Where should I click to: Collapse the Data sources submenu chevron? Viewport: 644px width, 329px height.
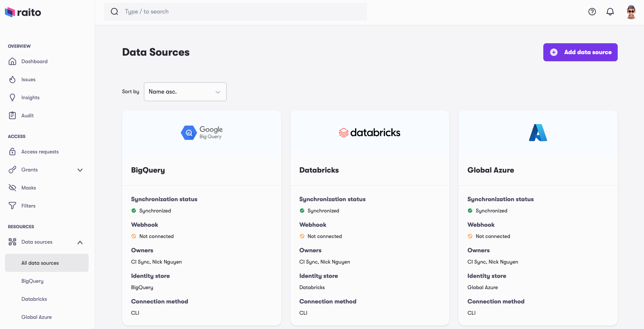coord(80,243)
